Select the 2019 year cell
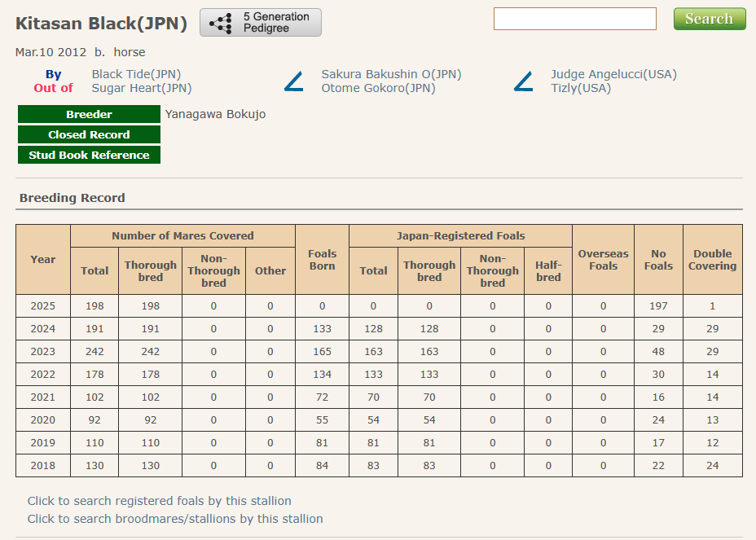Screen dimensions: 756x540 coord(43,442)
